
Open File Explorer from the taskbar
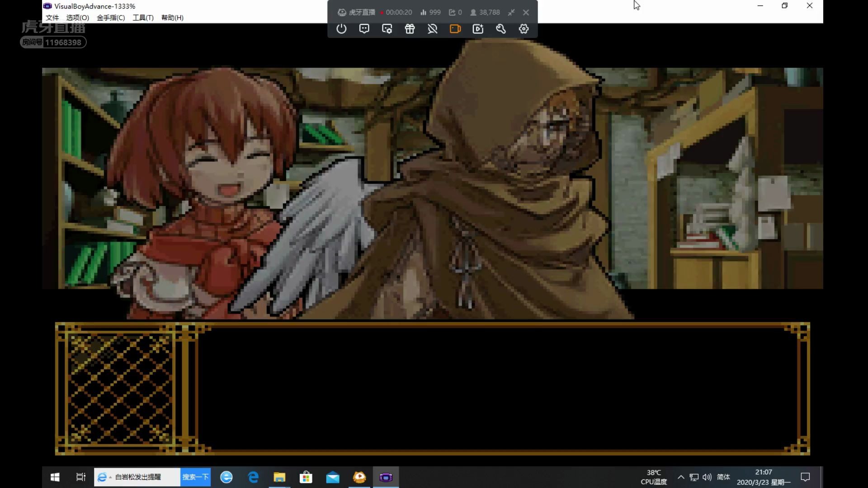279,477
